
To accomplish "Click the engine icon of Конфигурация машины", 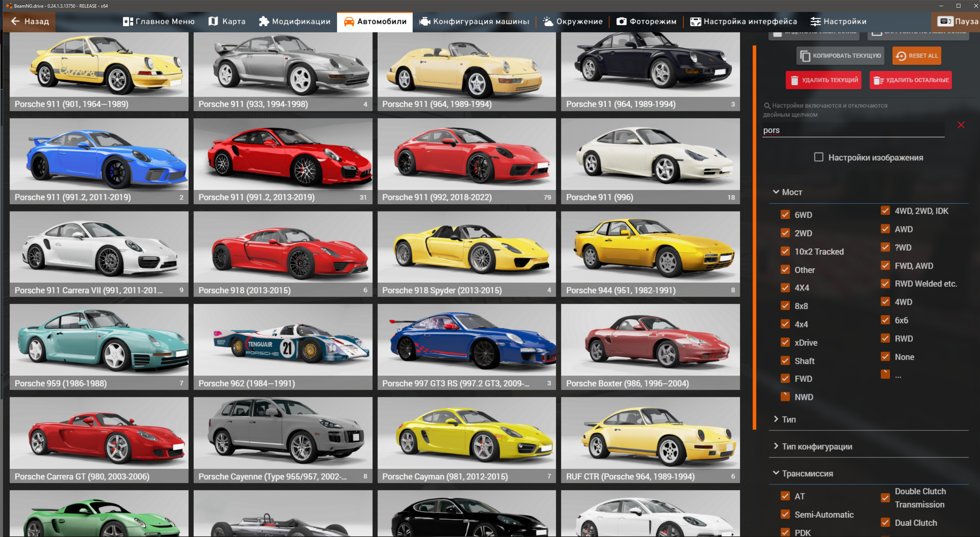I will click(424, 21).
